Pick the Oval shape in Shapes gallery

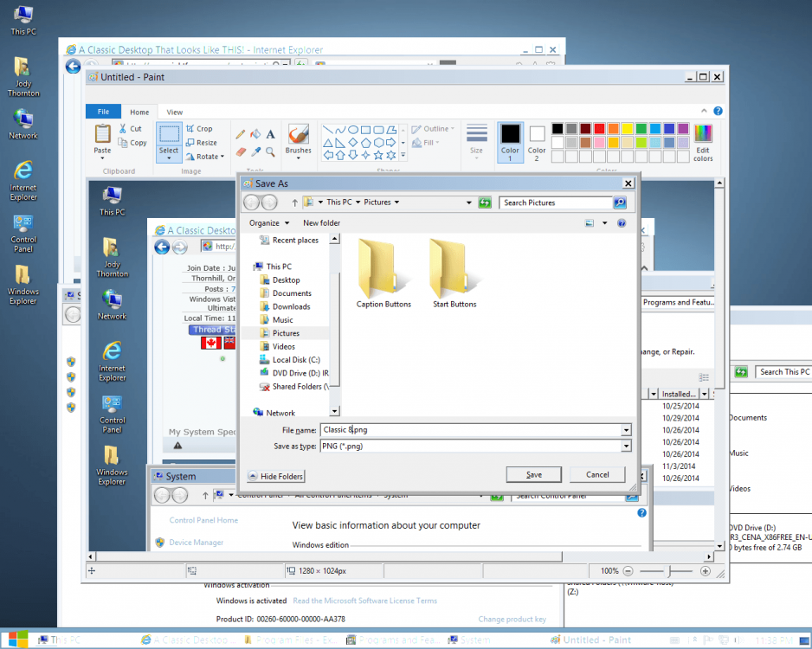[x=353, y=130]
